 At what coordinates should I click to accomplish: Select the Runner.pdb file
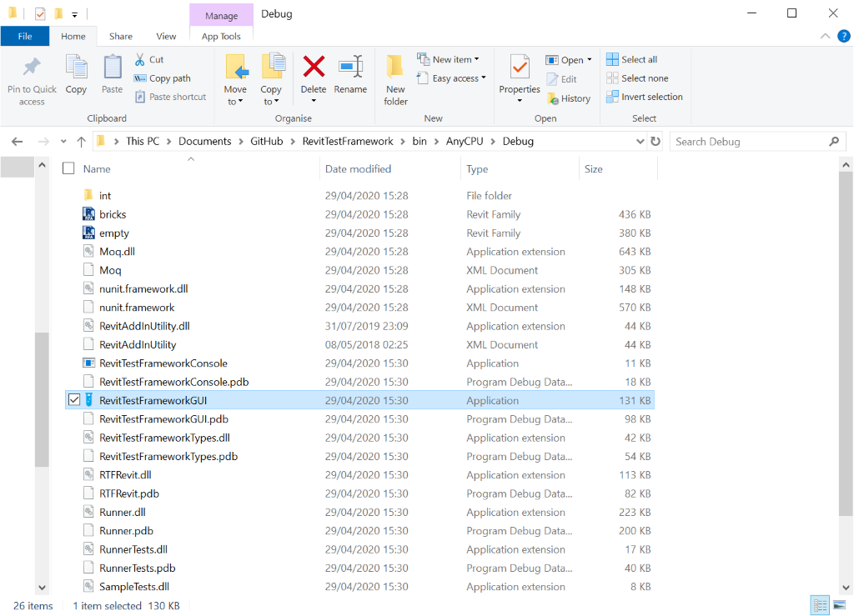coord(359,531)
